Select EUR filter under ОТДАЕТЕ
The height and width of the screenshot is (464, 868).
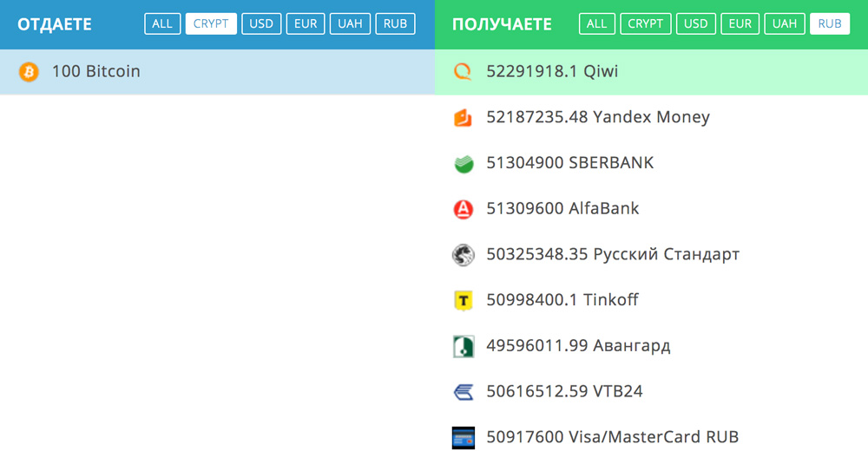[x=306, y=23]
